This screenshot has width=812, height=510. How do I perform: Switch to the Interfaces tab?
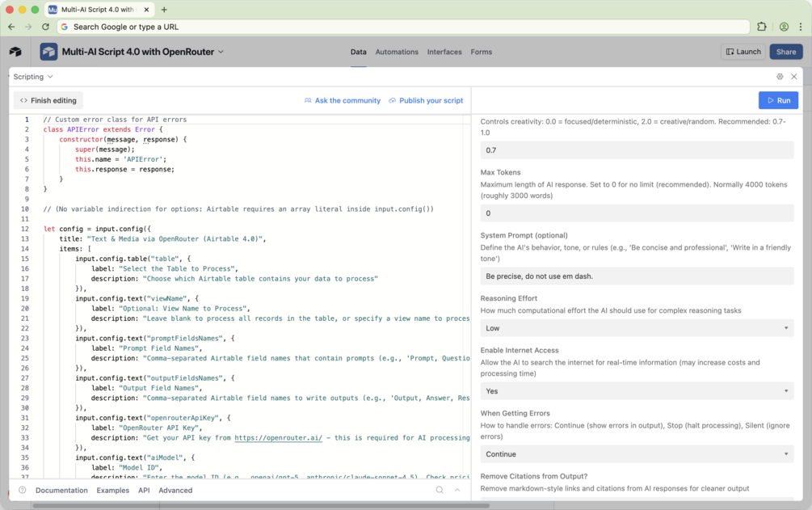tap(444, 52)
